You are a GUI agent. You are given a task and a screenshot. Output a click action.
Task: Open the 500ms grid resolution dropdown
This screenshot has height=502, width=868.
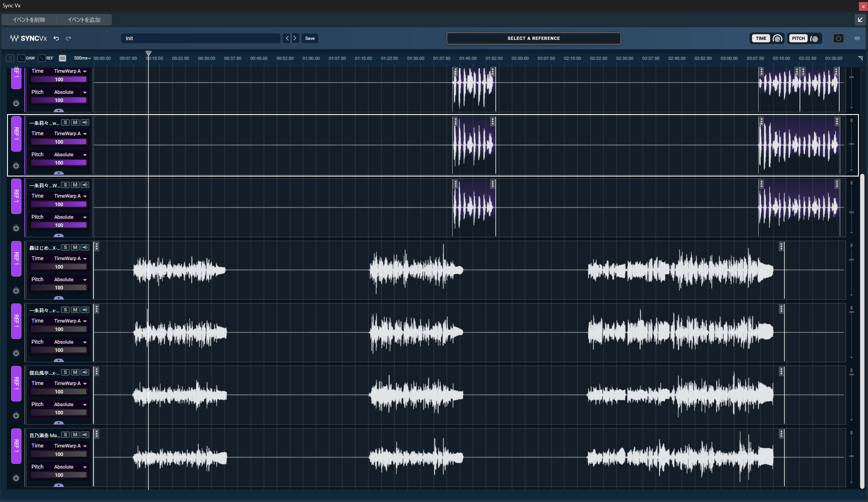tap(82, 58)
